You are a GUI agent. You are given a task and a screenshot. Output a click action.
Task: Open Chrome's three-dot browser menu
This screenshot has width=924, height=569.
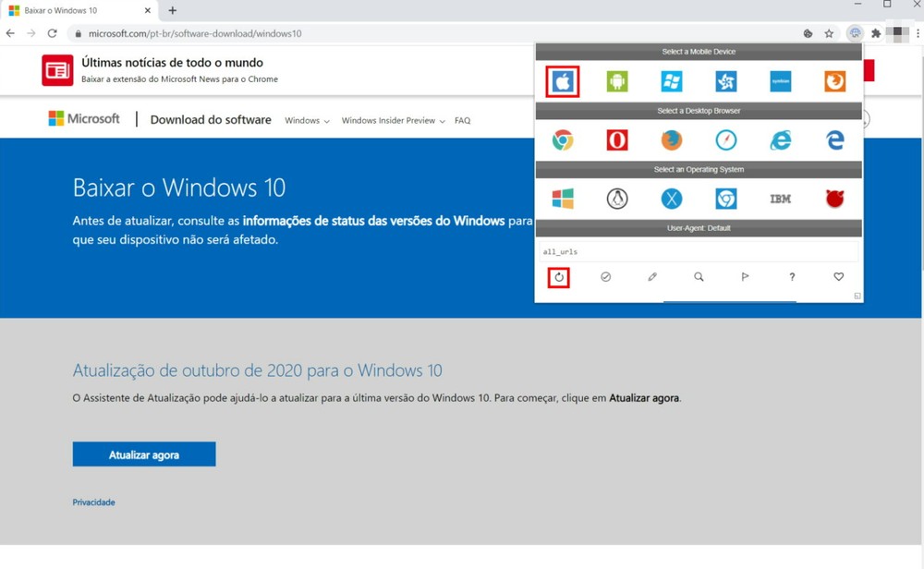(x=918, y=32)
